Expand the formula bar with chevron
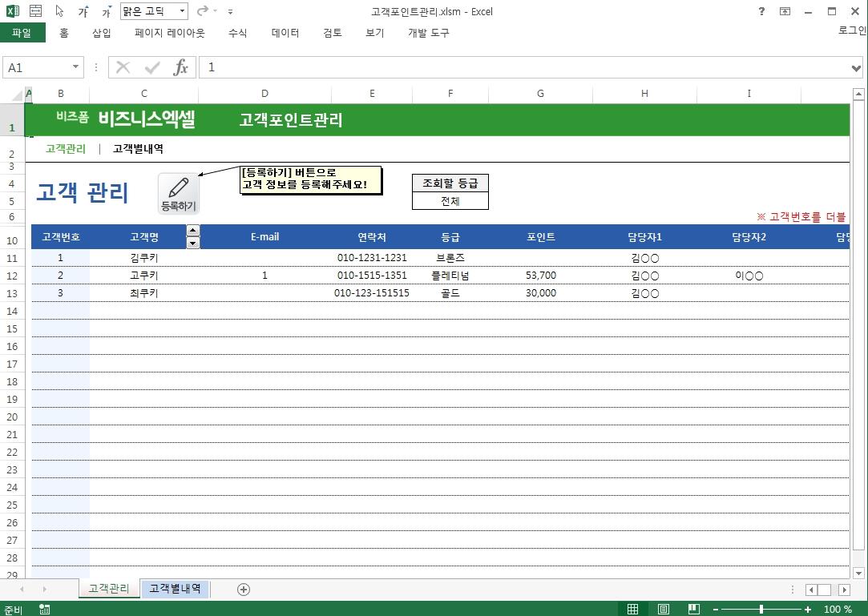This screenshot has height=616, width=868. pyautogui.click(x=856, y=68)
